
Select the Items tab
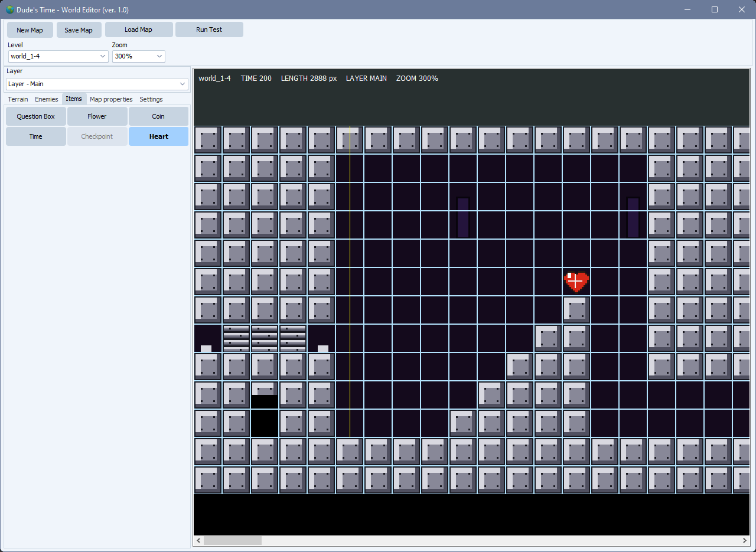point(74,99)
